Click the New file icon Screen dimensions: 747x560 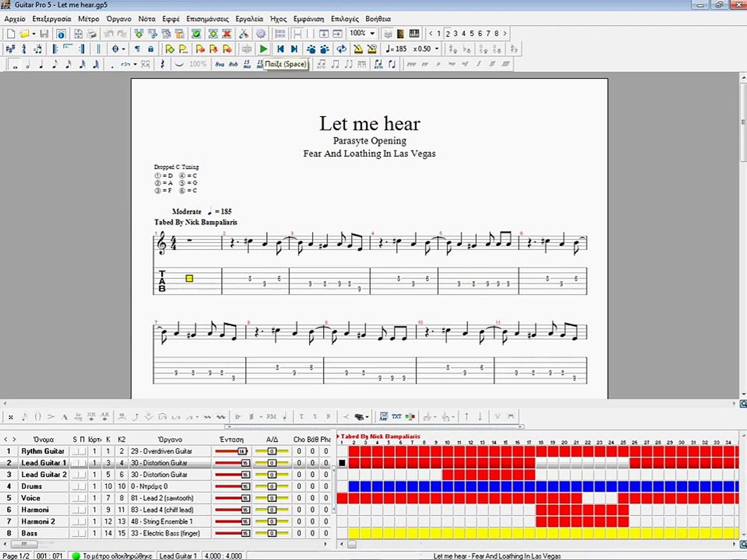click(11, 34)
